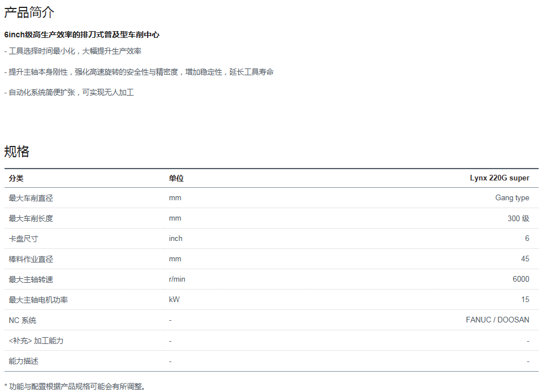The image size is (559, 392).
Task: Click the 自动化系统简便扩张 bullet line
Action: coord(69,92)
